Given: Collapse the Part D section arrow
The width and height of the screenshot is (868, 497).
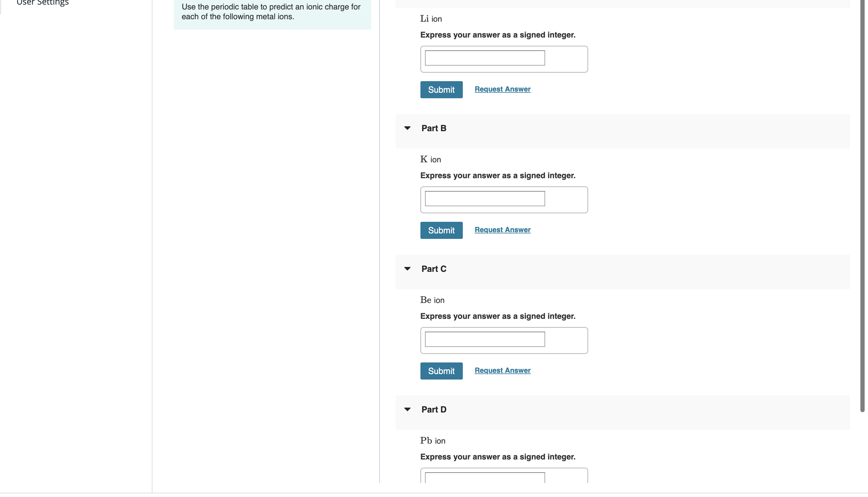Looking at the screenshot, I should [407, 409].
